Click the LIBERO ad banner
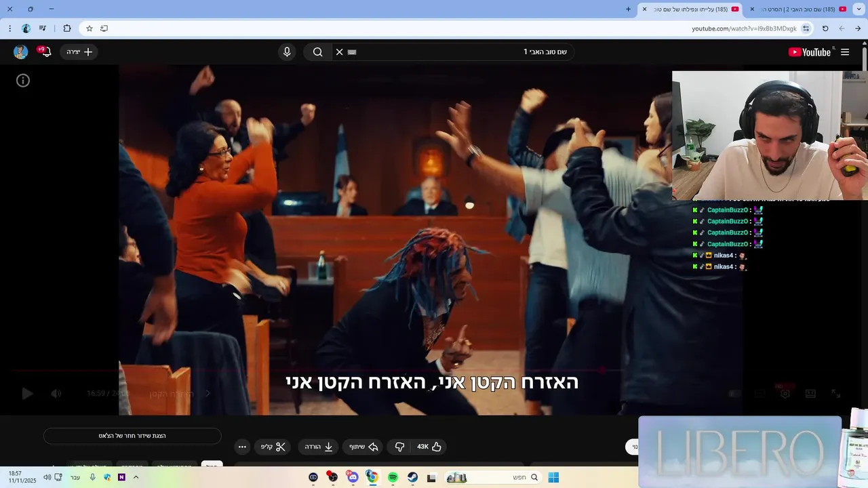This screenshot has height=488, width=868. tap(740, 451)
